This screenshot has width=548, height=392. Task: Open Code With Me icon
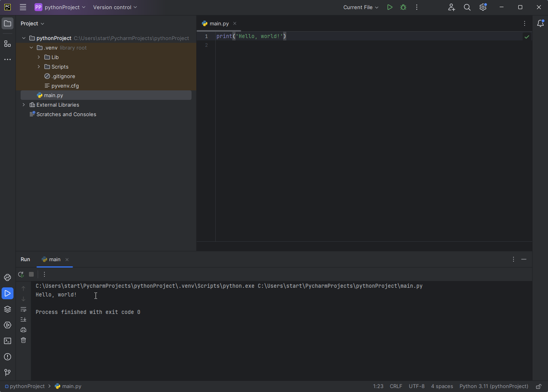[452, 7]
